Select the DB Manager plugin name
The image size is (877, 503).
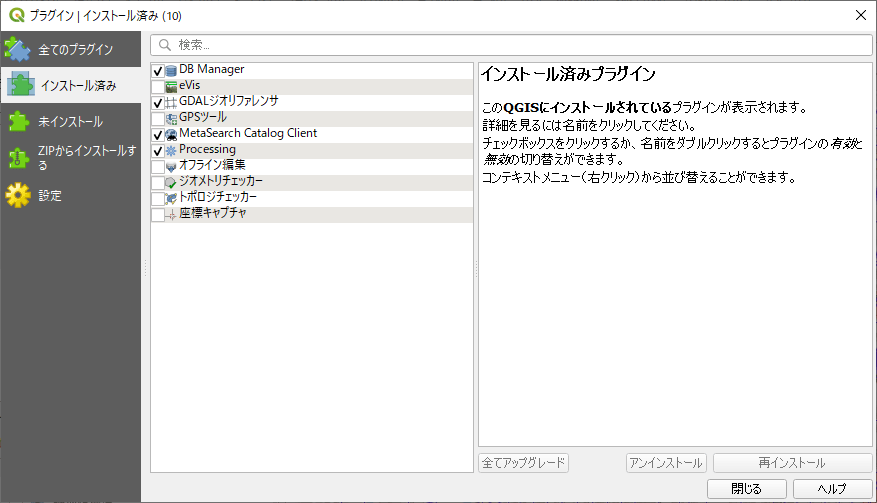(211, 69)
